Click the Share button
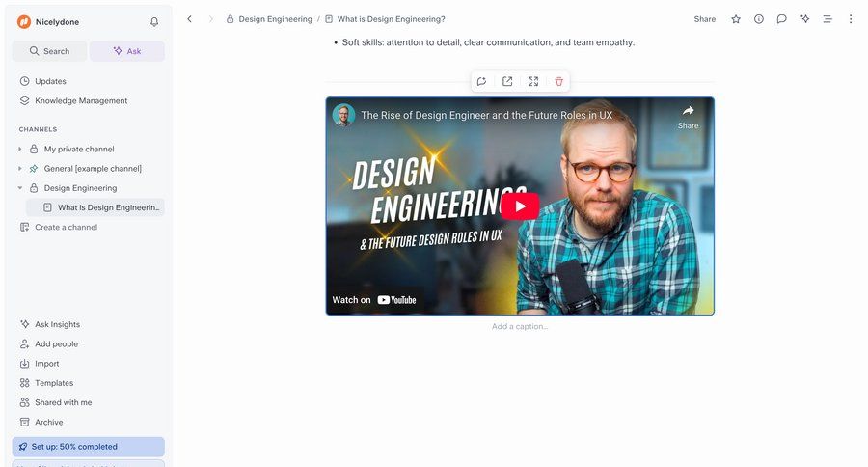 704,19
